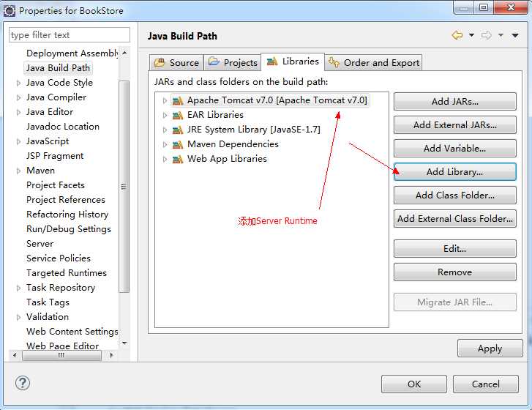The height and width of the screenshot is (410, 532).
Task: Expand JavaScript in sidebar
Action: click(19, 141)
